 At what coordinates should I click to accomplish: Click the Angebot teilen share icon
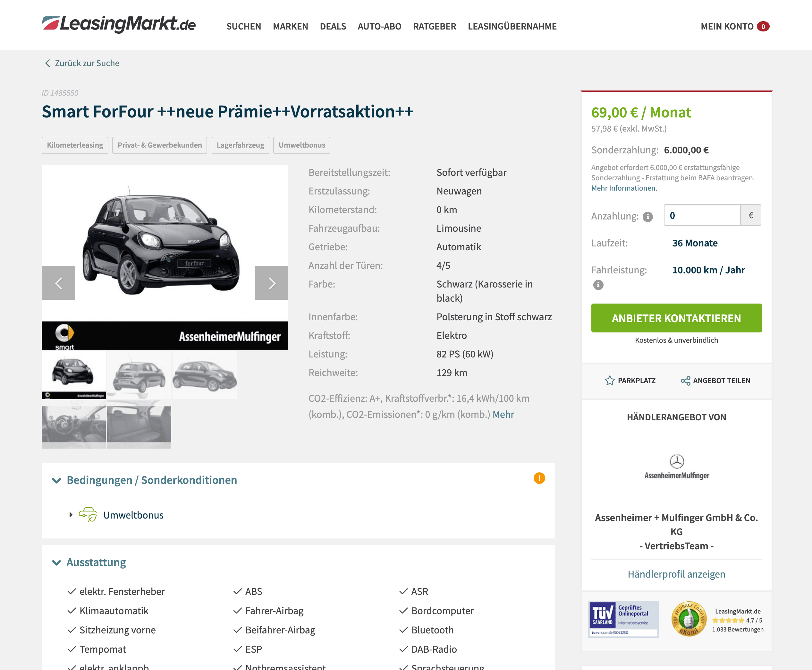[685, 381]
